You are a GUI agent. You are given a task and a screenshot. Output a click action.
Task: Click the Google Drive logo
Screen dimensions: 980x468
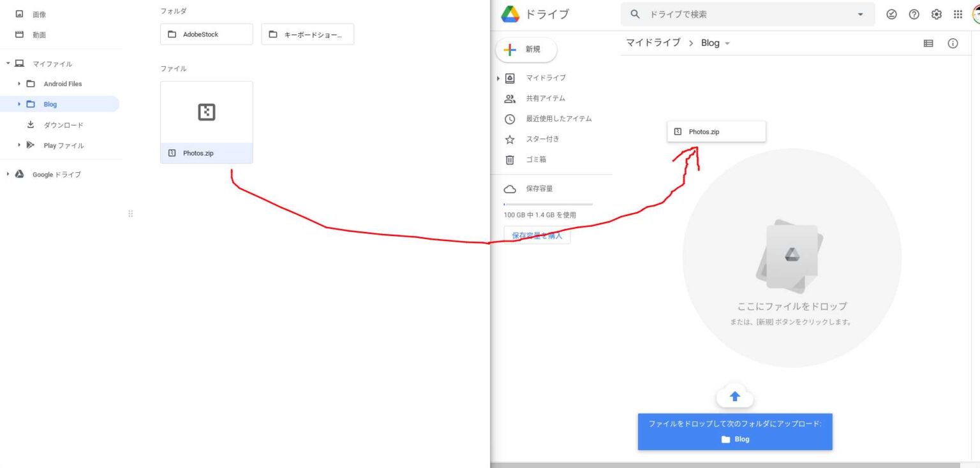tap(510, 14)
